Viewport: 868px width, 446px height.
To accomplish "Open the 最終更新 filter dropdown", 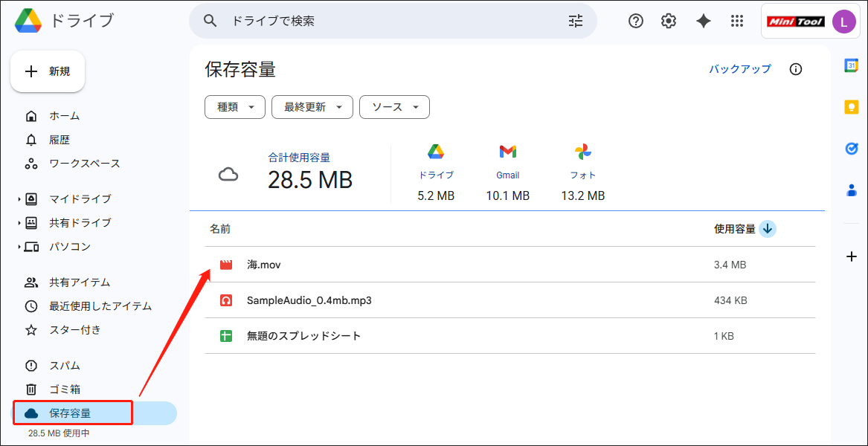I will click(x=312, y=107).
